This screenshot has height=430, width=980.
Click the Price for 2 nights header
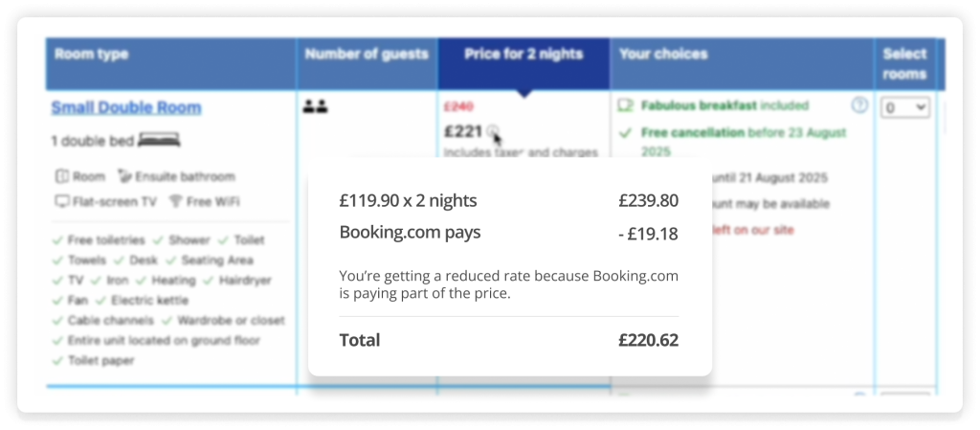(523, 55)
